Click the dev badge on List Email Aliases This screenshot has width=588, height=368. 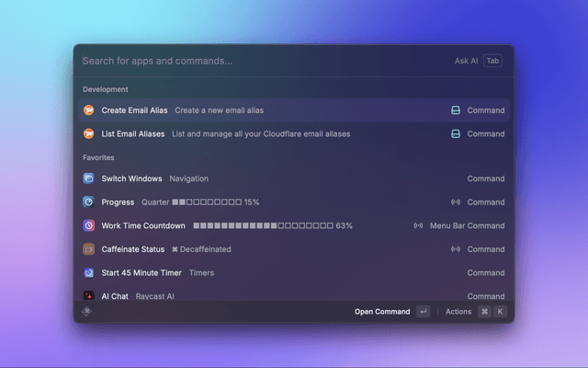[455, 133]
